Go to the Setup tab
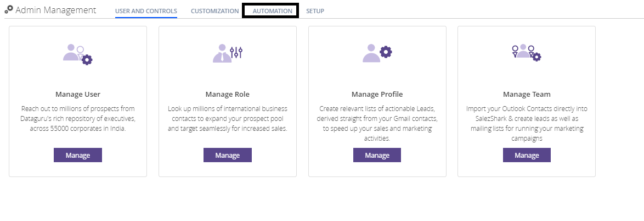644x221 pixels. pyautogui.click(x=315, y=11)
